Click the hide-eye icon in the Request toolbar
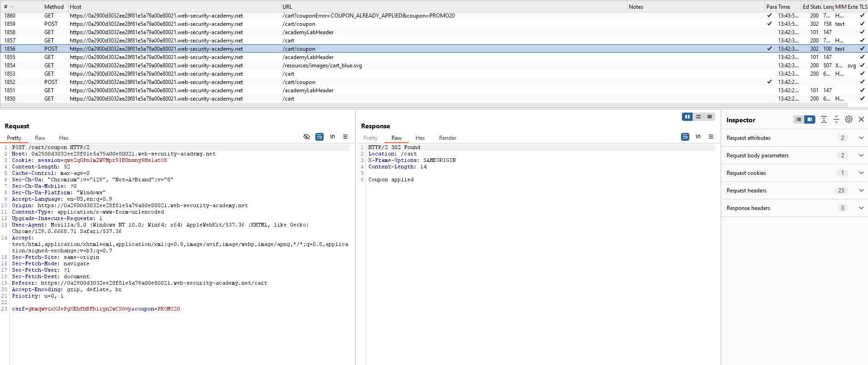The image size is (868, 365). 306,137
